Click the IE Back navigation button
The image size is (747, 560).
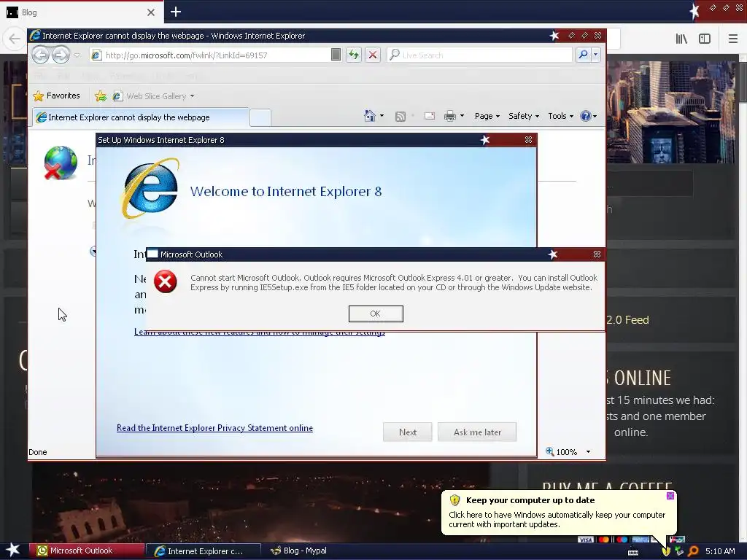[41, 55]
